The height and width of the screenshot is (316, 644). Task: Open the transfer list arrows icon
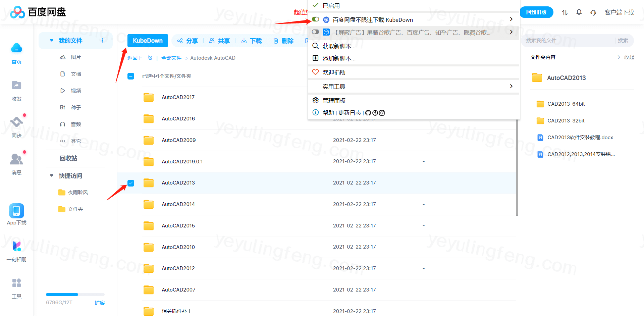[x=565, y=12]
